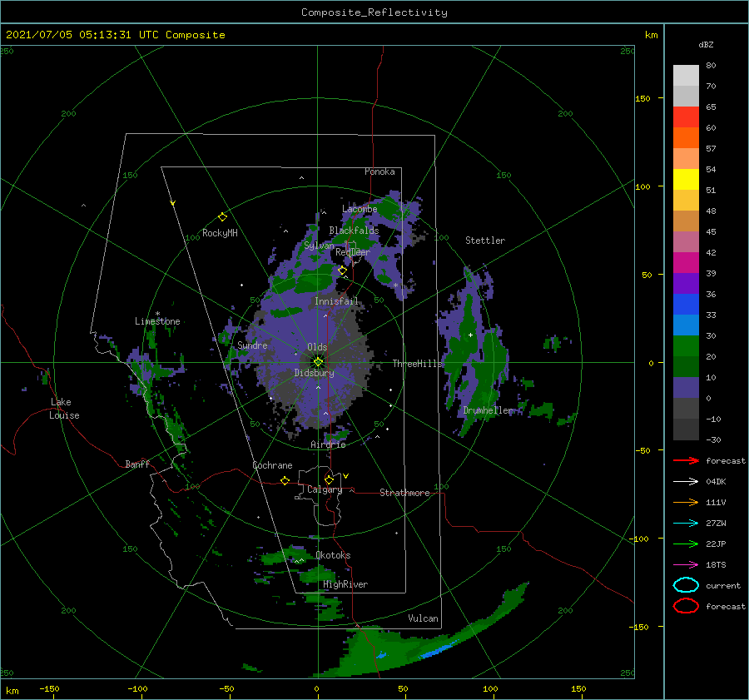Click the cyan 27ZW arrow legend icon
Screen dimensions: 749x700
pos(686,524)
